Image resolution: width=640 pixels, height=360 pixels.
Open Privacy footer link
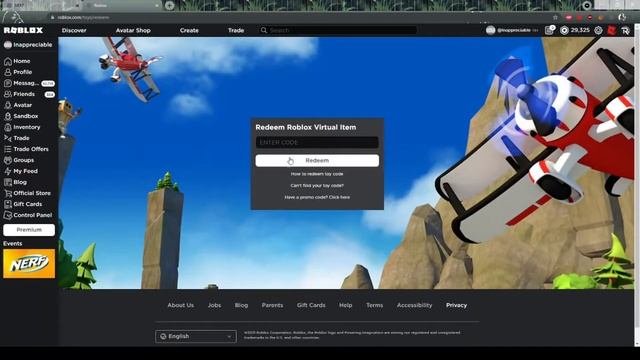[456, 305]
